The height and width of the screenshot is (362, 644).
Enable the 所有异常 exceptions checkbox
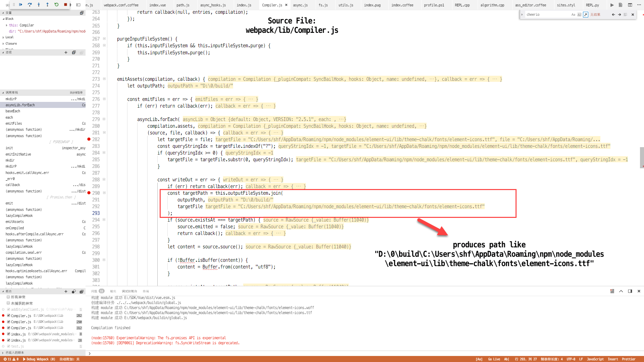8,297
